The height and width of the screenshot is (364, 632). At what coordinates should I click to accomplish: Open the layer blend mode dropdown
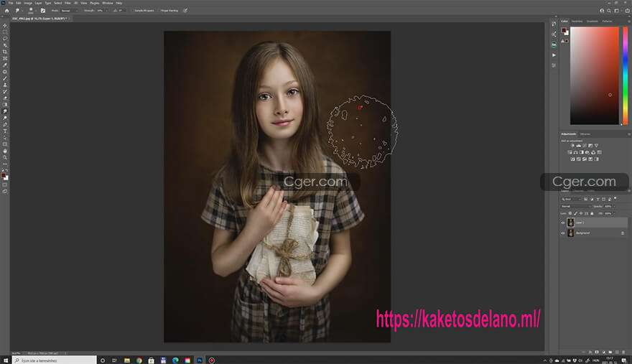pyautogui.click(x=576, y=206)
